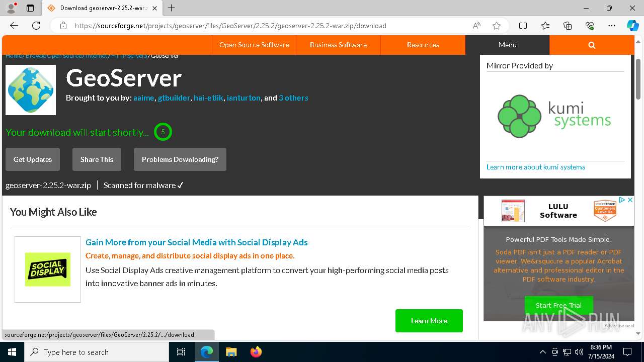Close the Download geoserver tab

pos(154,8)
